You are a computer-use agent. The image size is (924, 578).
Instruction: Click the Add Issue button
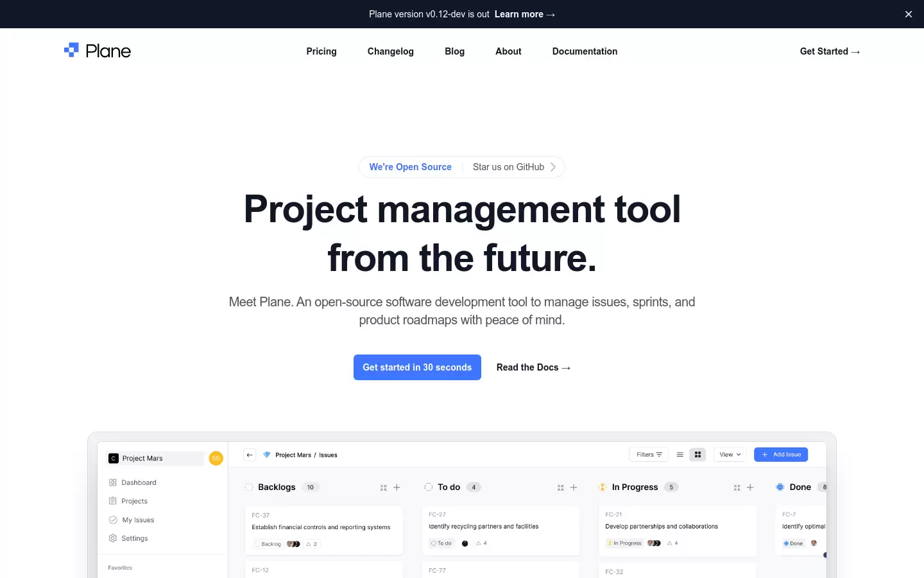point(781,455)
